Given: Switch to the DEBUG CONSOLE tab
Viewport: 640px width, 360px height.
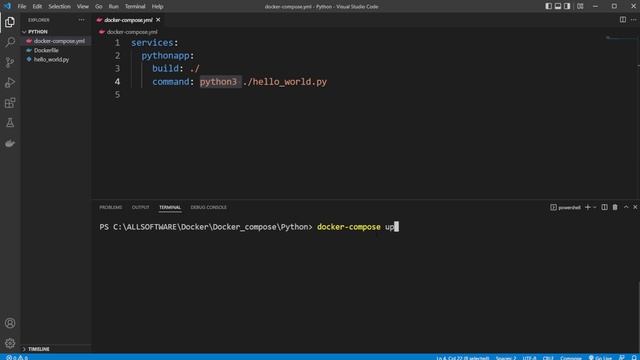Looking at the screenshot, I should click(209, 207).
